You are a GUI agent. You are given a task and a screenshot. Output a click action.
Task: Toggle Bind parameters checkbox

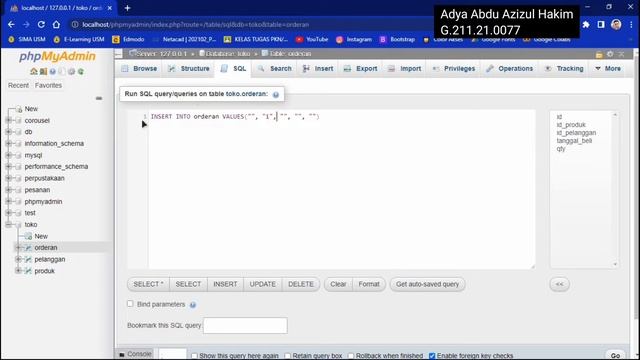click(130, 304)
